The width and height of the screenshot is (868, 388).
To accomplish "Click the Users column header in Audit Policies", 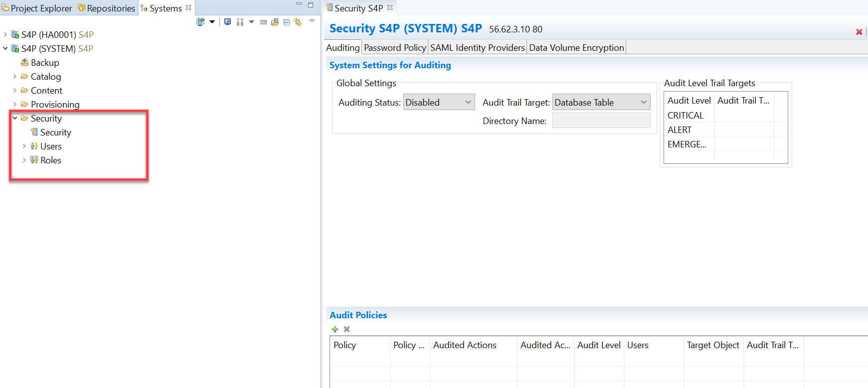I will pyautogui.click(x=654, y=345).
